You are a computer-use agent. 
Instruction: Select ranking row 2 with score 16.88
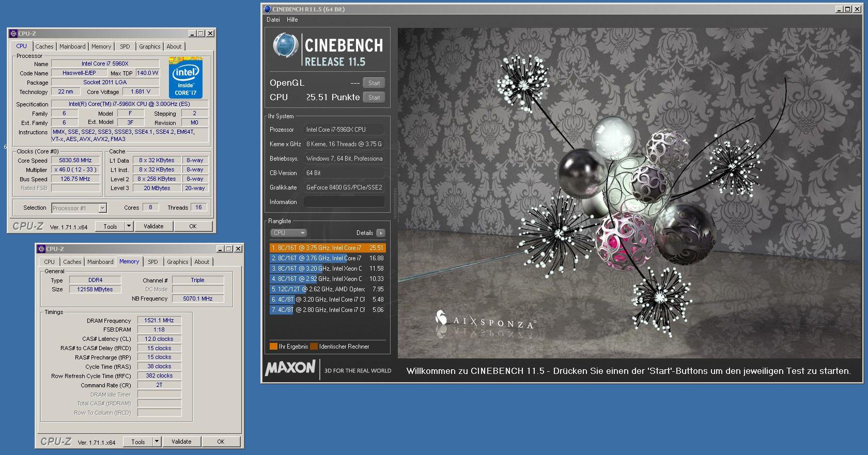point(328,258)
